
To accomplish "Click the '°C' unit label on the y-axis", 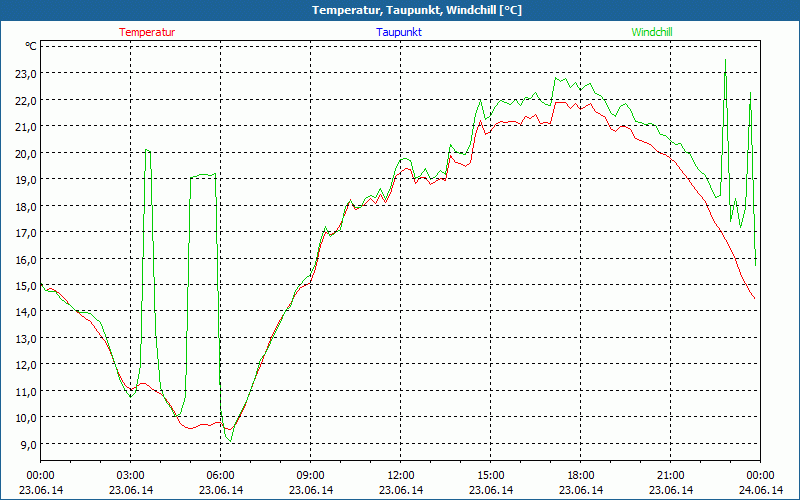I will [x=31, y=46].
